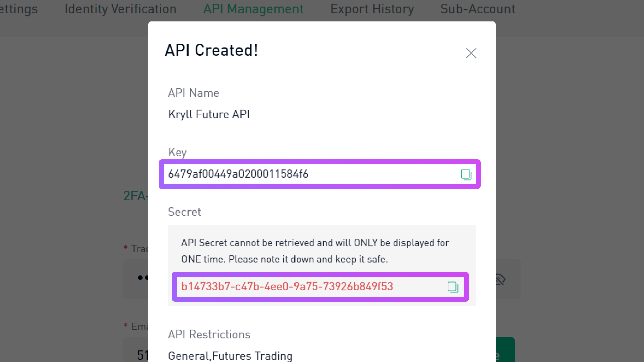The height and width of the screenshot is (362, 644).
Task: Select secret text b14733b7-c47b-4ee0-9a75-73926b849f53
Action: [x=287, y=287]
